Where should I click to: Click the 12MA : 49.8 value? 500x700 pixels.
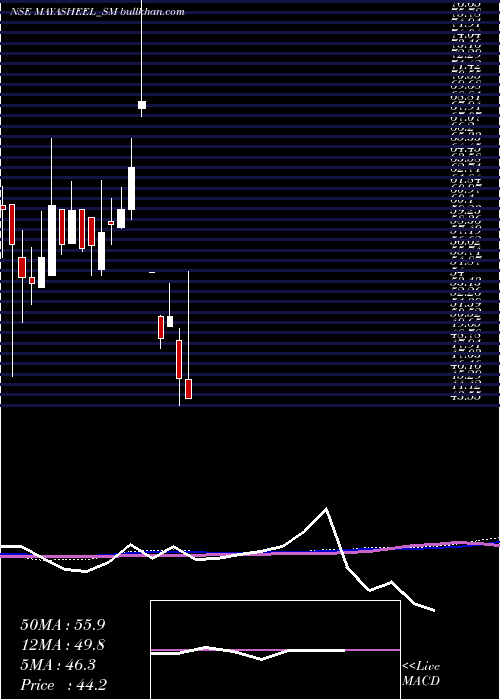coord(63,645)
